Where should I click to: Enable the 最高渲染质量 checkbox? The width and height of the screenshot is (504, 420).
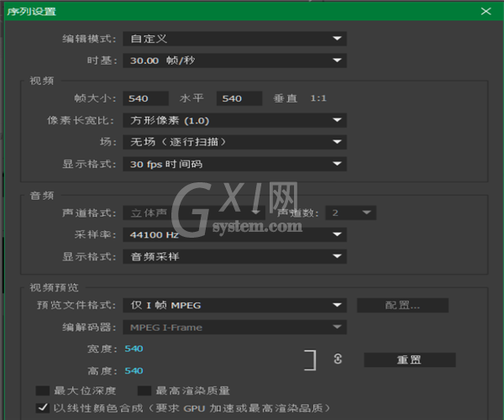144,391
